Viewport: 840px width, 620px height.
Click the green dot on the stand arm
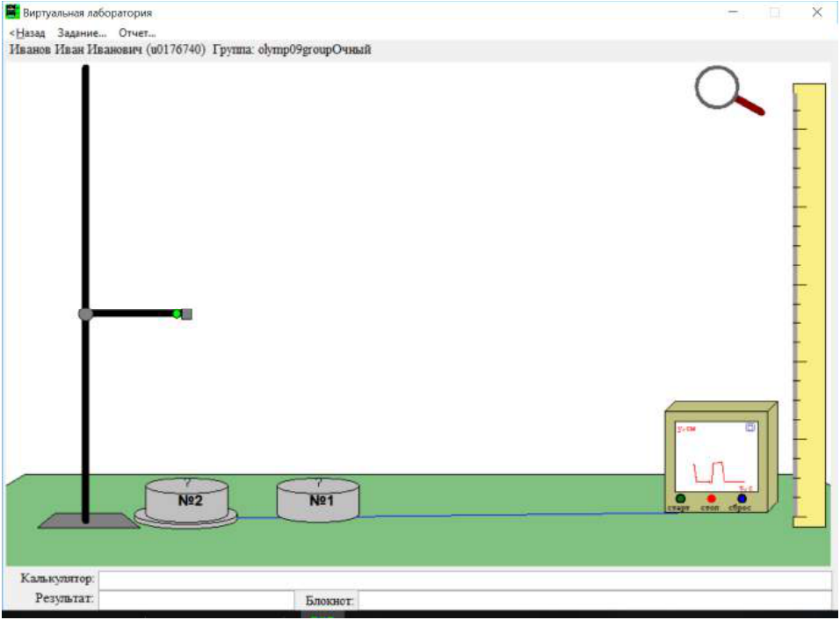click(x=177, y=314)
